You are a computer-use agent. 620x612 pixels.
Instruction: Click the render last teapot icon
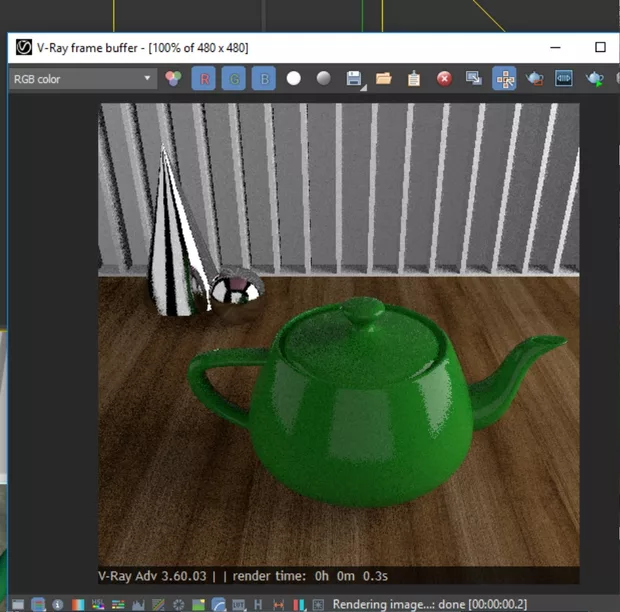pos(595,79)
